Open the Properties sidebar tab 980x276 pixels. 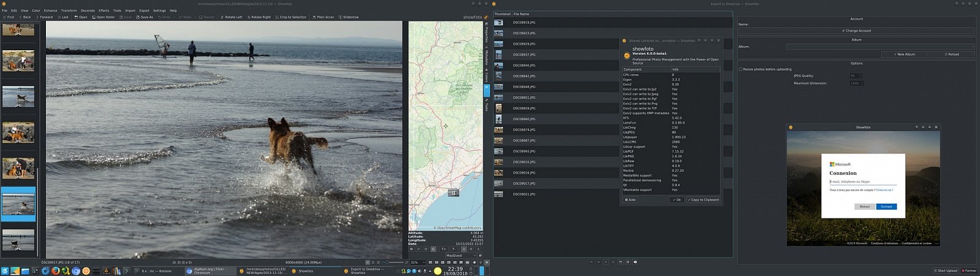[487, 33]
